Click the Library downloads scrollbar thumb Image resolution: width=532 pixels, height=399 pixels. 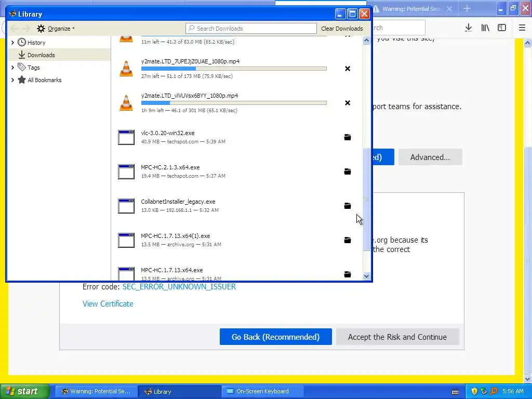click(x=366, y=199)
